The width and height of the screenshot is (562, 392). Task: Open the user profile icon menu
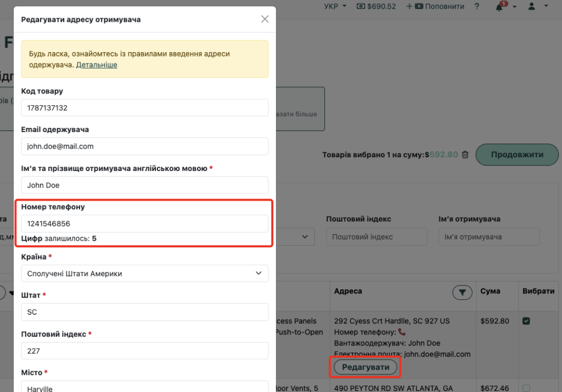(531, 7)
